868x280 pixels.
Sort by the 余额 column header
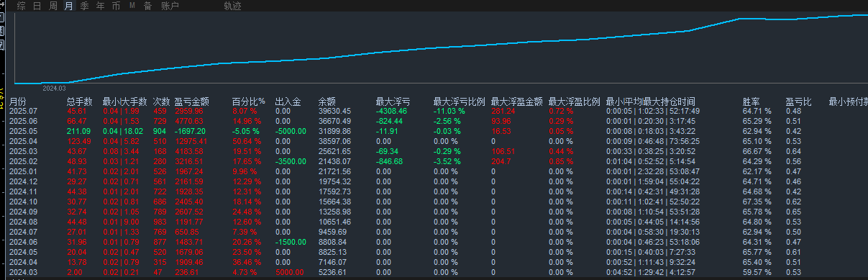coord(326,101)
